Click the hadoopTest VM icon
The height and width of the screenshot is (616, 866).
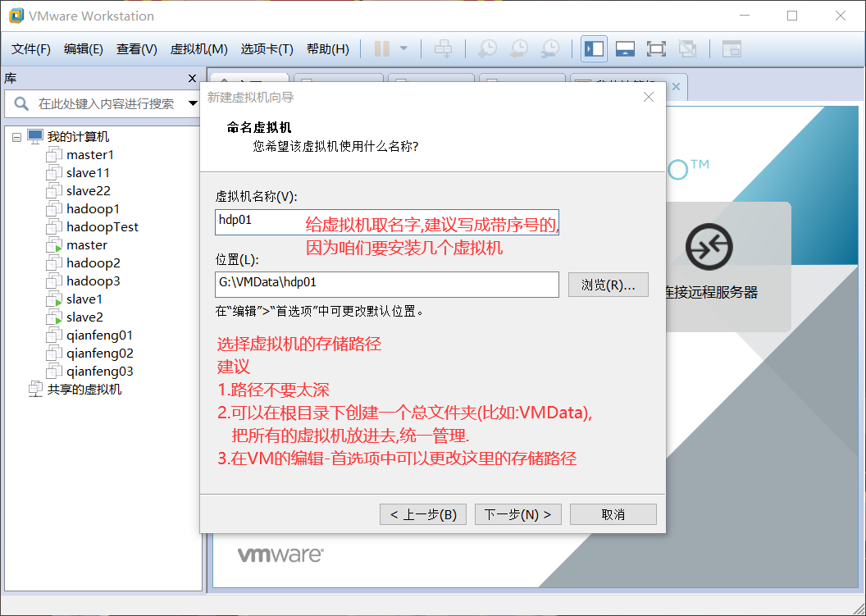click(x=54, y=227)
